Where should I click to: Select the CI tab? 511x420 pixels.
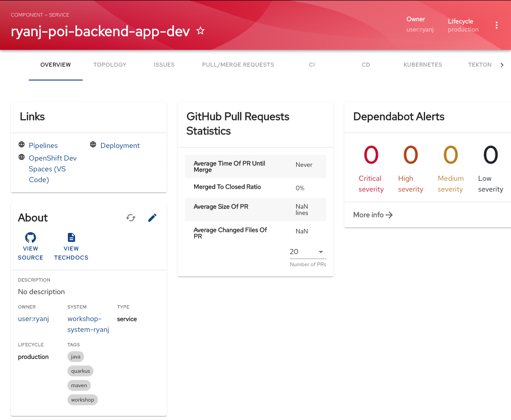pyautogui.click(x=312, y=65)
